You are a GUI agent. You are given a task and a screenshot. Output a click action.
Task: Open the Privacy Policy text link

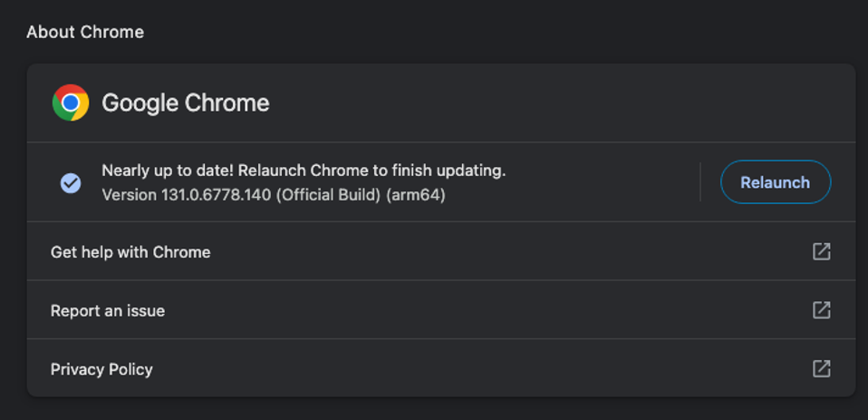(x=101, y=369)
